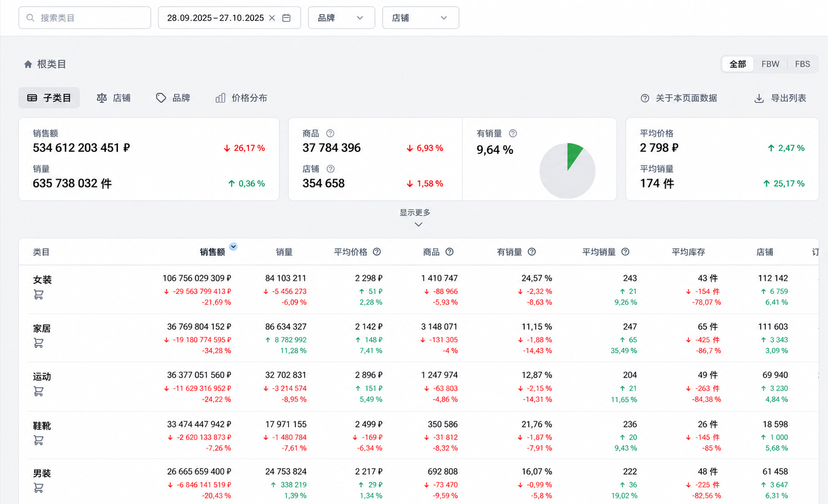The height and width of the screenshot is (504, 828).
Task: Expand summary with 显示更多
Action: click(415, 218)
